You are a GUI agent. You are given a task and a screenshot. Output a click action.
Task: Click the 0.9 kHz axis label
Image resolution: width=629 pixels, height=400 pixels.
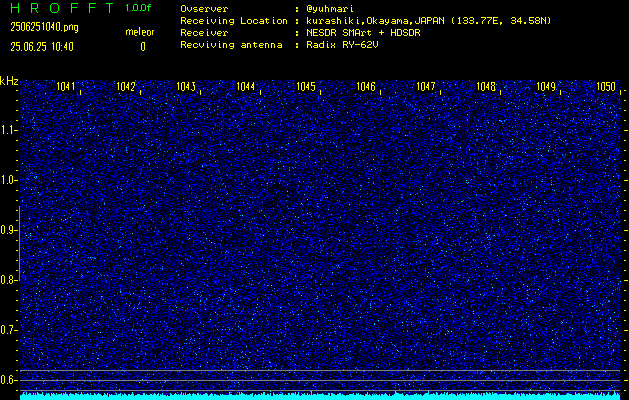coord(7,230)
